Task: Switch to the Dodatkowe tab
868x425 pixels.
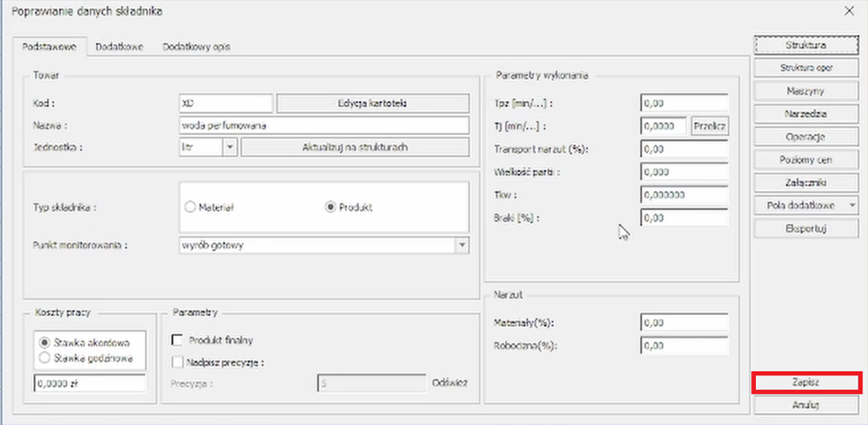Action: [x=118, y=46]
